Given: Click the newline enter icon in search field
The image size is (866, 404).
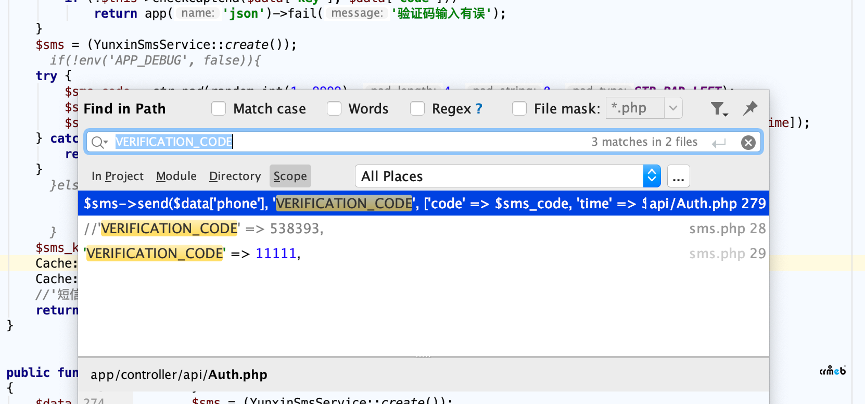Looking at the screenshot, I should (x=717, y=143).
